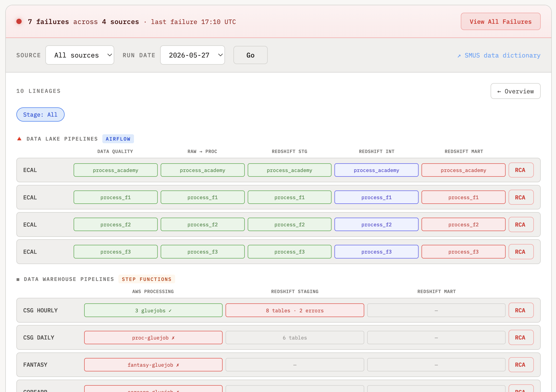Click the last failure 17:10 UTC text
This screenshot has height=392, width=556.
[x=193, y=22]
